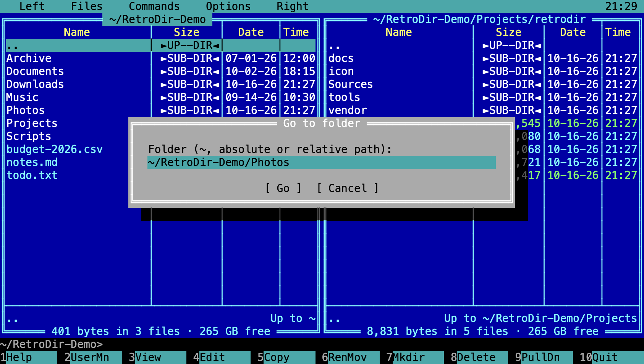Image resolution: width=644 pixels, height=364 pixels.
Task: Select the vendor folder in right panel
Action: (483, 110)
